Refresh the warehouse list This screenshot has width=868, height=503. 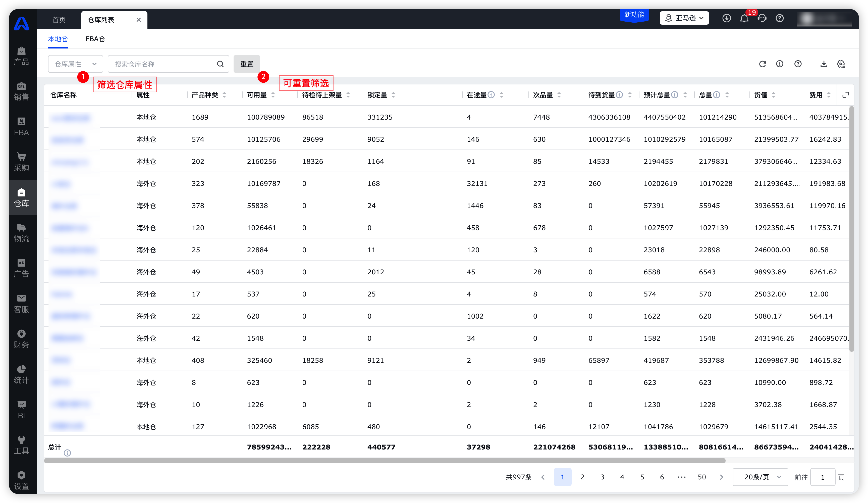coord(762,64)
